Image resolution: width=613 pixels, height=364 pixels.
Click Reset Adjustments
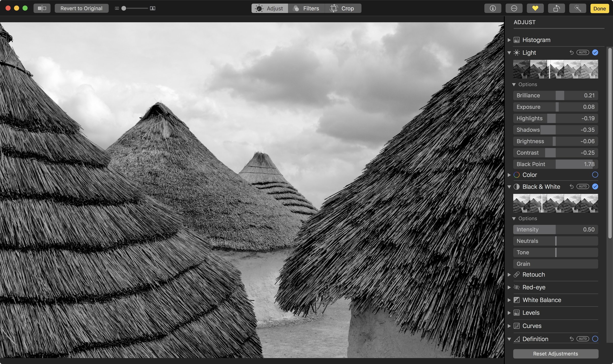click(x=556, y=354)
